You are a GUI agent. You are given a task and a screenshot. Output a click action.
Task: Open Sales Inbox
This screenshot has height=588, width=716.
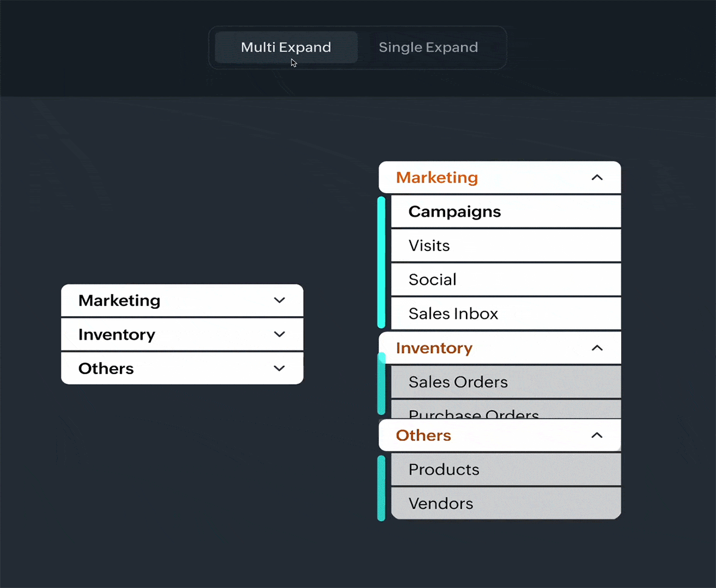coord(453,314)
